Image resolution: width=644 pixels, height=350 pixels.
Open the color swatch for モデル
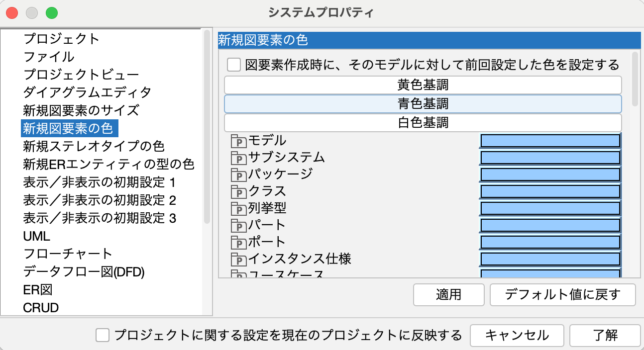(x=550, y=141)
